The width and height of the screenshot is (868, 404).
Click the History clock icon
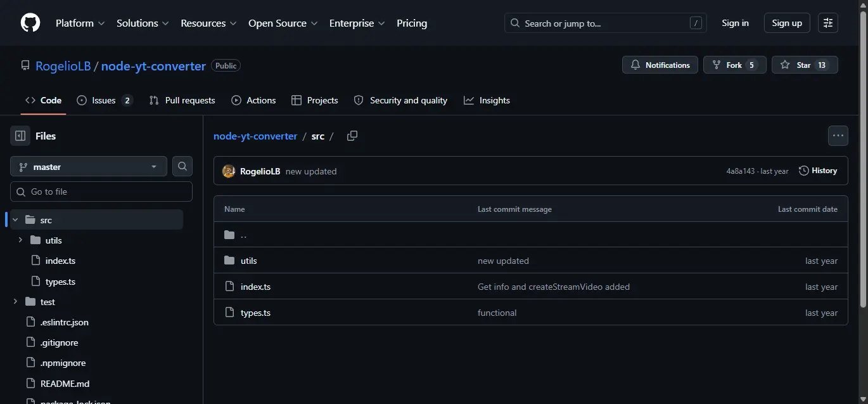[804, 171]
